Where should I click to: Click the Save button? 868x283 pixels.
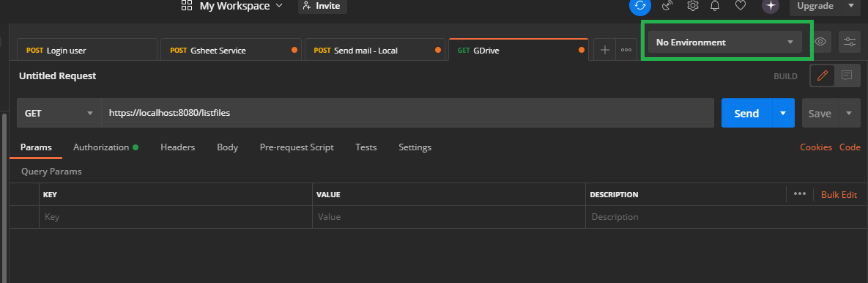820,113
